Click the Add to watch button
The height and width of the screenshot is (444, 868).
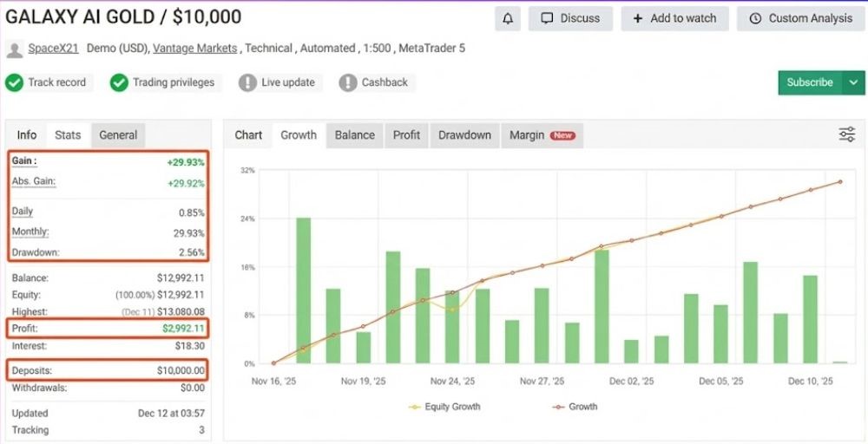pos(674,18)
